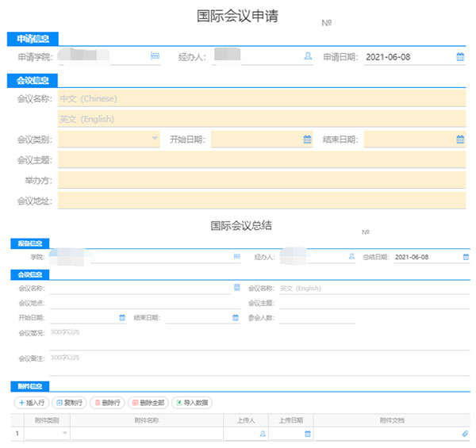Open calendar icon in summary 开始日期 field

pos(122,318)
